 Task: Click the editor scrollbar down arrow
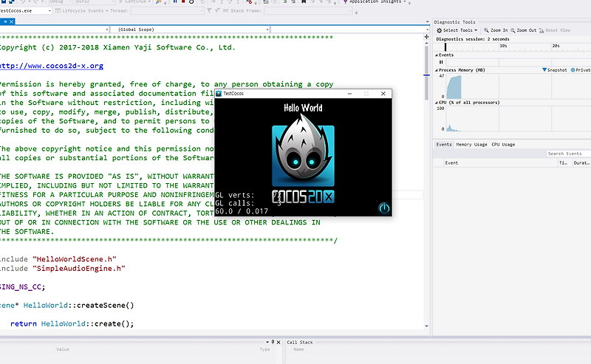point(427,326)
